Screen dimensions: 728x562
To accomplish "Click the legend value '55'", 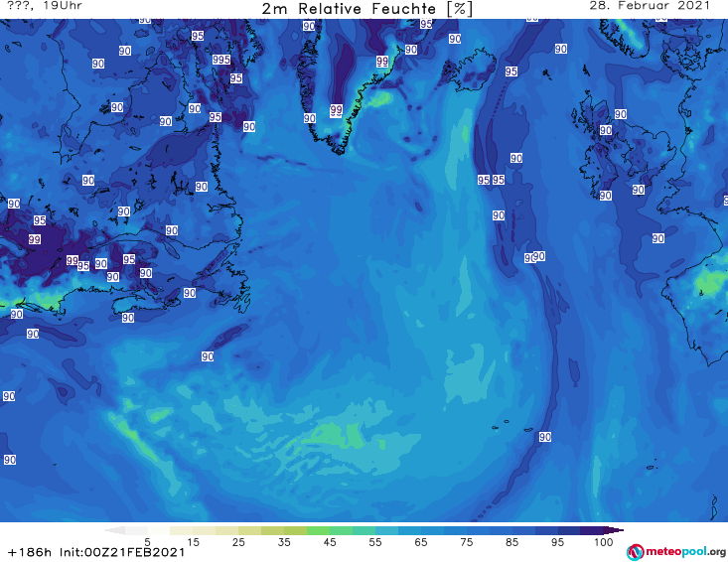I will pyautogui.click(x=374, y=542).
